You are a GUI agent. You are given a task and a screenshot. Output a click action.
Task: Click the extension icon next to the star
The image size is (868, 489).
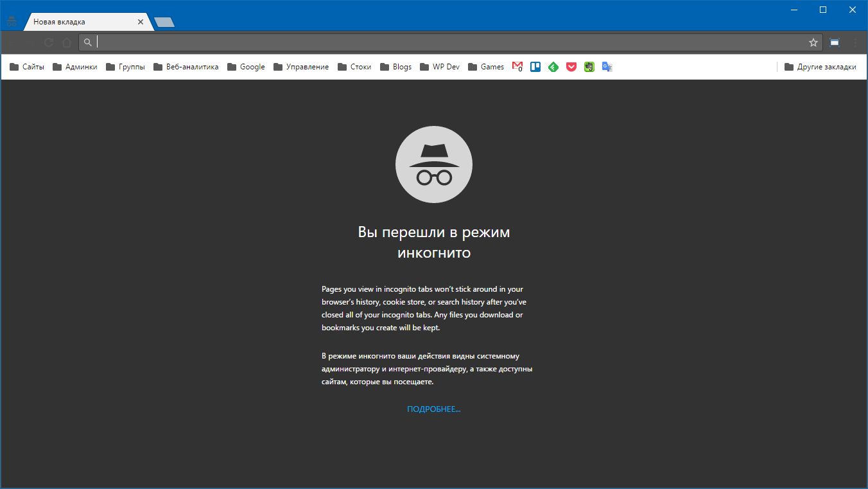pos(835,42)
